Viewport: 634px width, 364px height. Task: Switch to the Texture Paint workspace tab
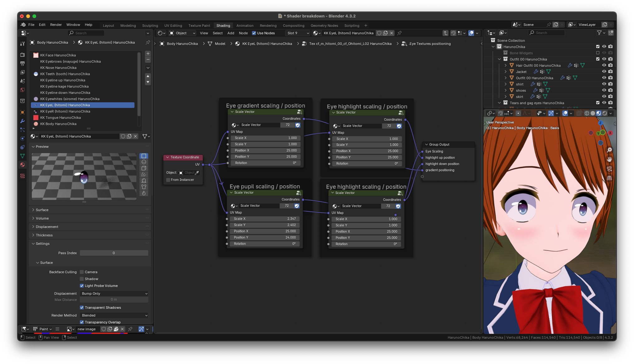coord(199,26)
